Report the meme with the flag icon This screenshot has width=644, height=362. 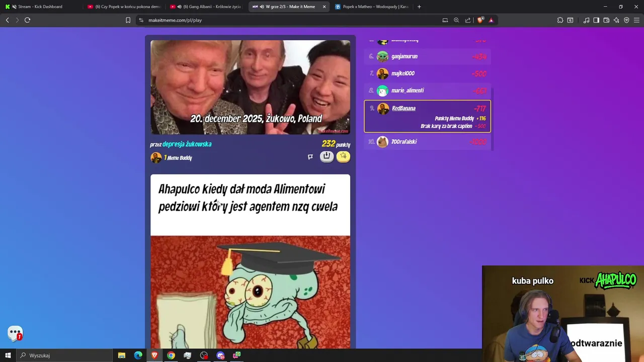click(x=310, y=157)
